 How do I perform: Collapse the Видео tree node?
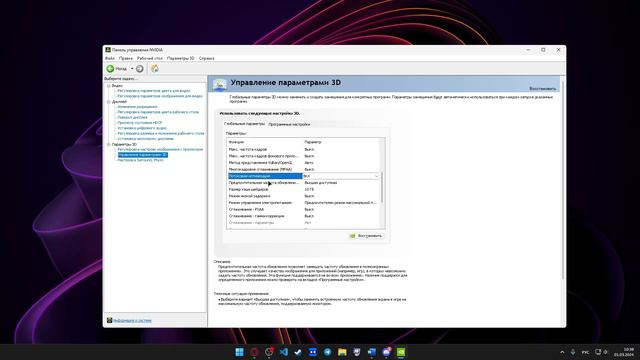[109, 86]
